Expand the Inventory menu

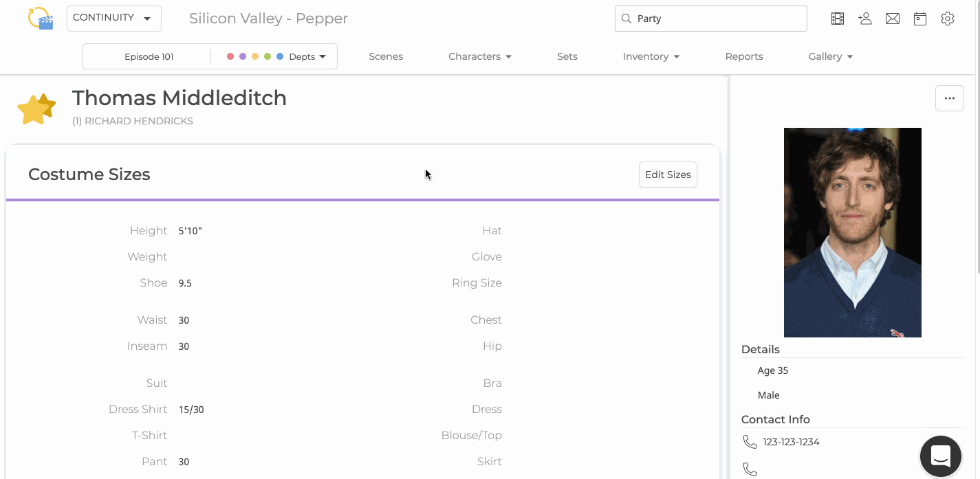(x=651, y=56)
